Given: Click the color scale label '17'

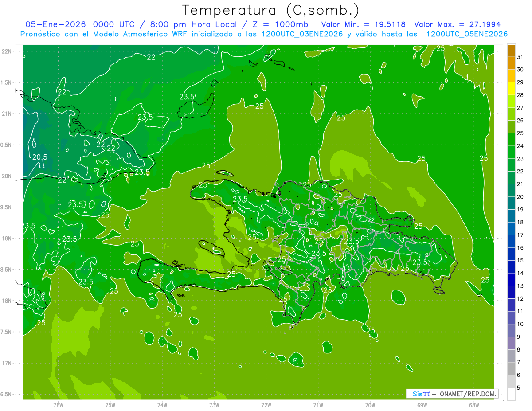Looking at the screenshot, I should click(520, 235).
